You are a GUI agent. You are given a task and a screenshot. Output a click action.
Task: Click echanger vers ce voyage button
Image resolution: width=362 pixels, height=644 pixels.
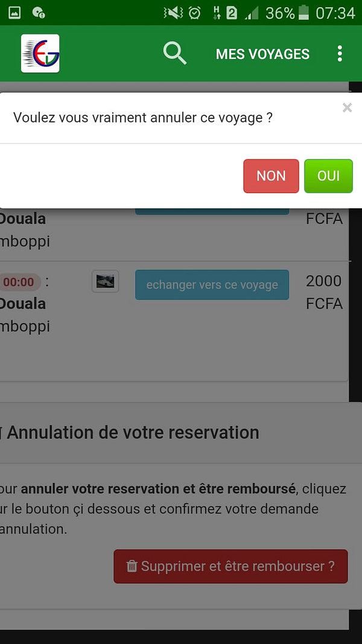[x=212, y=285]
